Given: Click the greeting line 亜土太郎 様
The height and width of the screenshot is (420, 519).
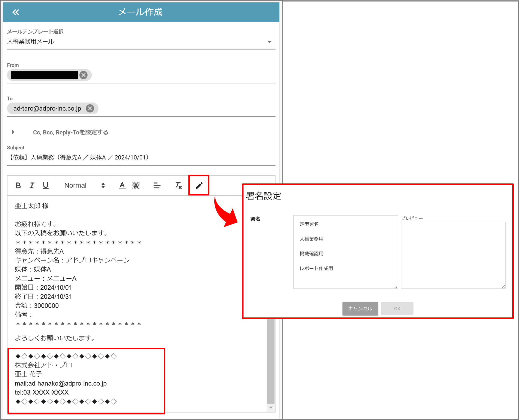Looking at the screenshot, I should tap(32, 206).
